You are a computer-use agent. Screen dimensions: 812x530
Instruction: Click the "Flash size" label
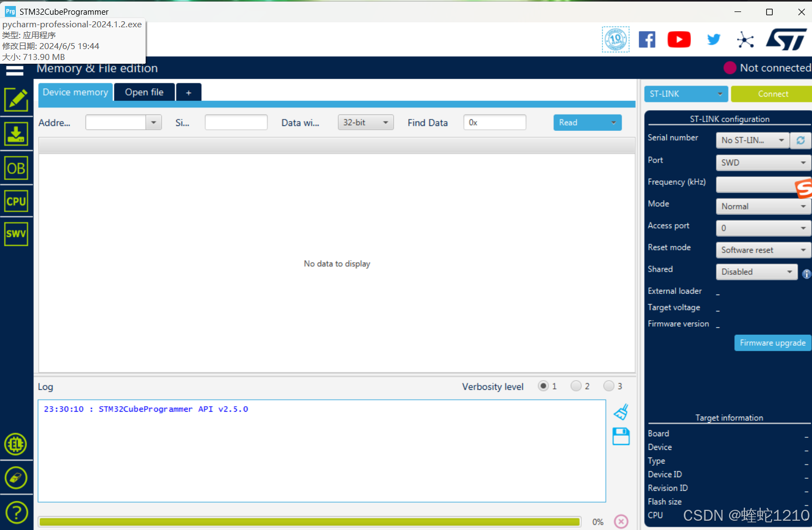(665, 502)
